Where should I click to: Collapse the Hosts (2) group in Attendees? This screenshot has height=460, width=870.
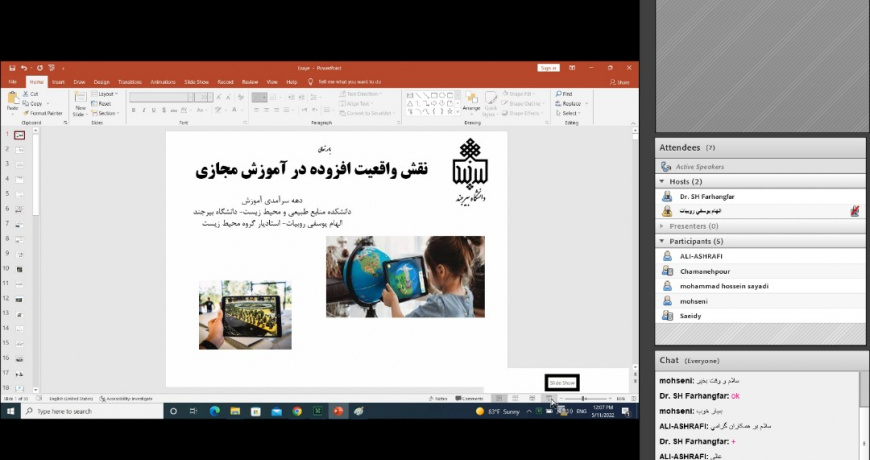point(661,181)
